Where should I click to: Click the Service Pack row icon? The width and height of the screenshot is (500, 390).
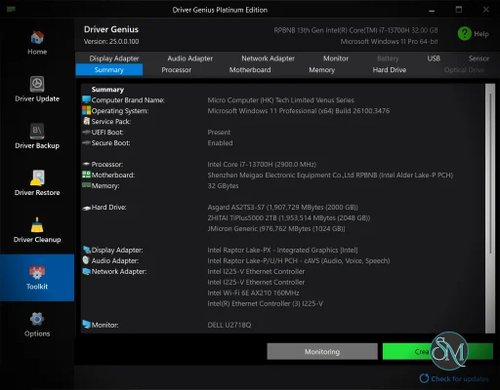click(86, 121)
